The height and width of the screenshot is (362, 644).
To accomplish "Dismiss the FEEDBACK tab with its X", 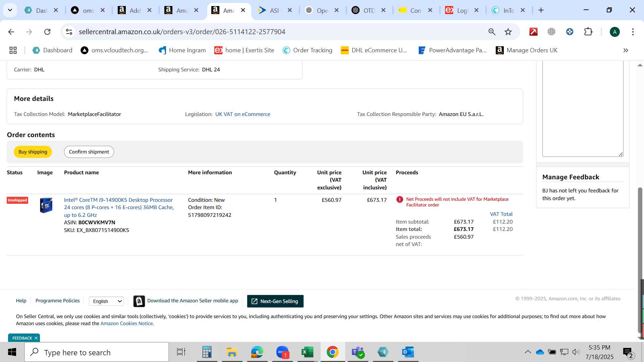I will click(x=36, y=338).
